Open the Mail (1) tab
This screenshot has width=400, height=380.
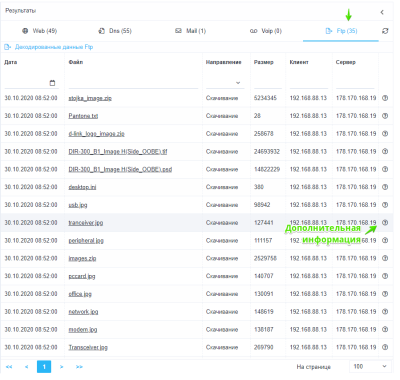tap(191, 31)
